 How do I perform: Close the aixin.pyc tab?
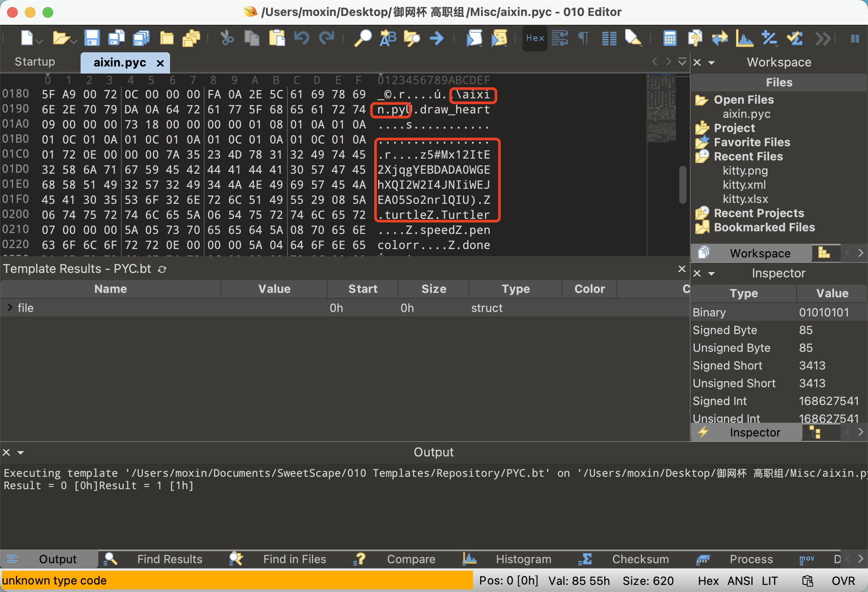[x=160, y=63]
